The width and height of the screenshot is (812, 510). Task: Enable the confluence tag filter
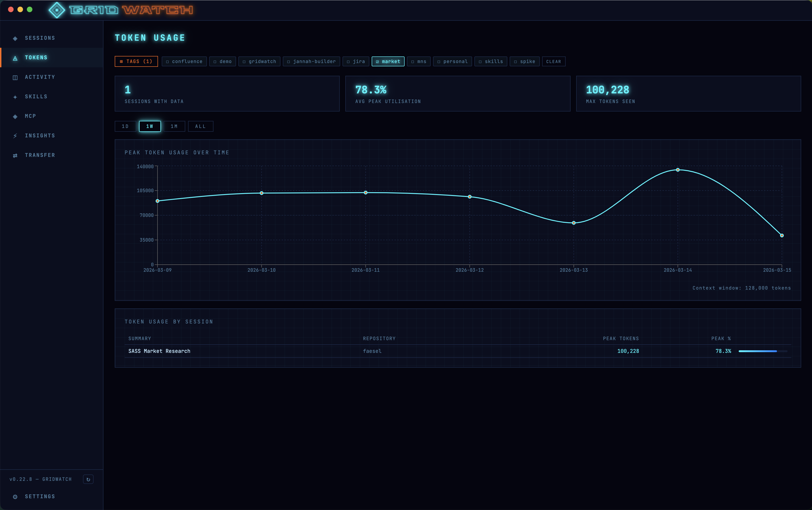point(184,61)
